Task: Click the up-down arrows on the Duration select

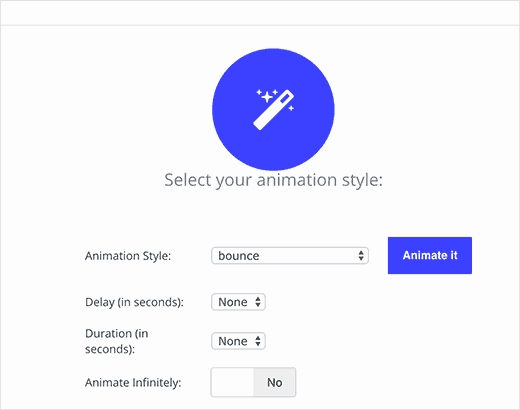Action: coord(258,341)
